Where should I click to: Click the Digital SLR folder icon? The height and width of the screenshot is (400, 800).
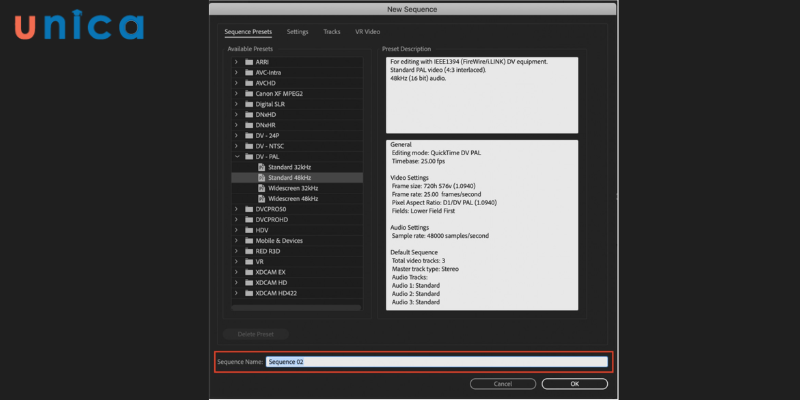249,104
